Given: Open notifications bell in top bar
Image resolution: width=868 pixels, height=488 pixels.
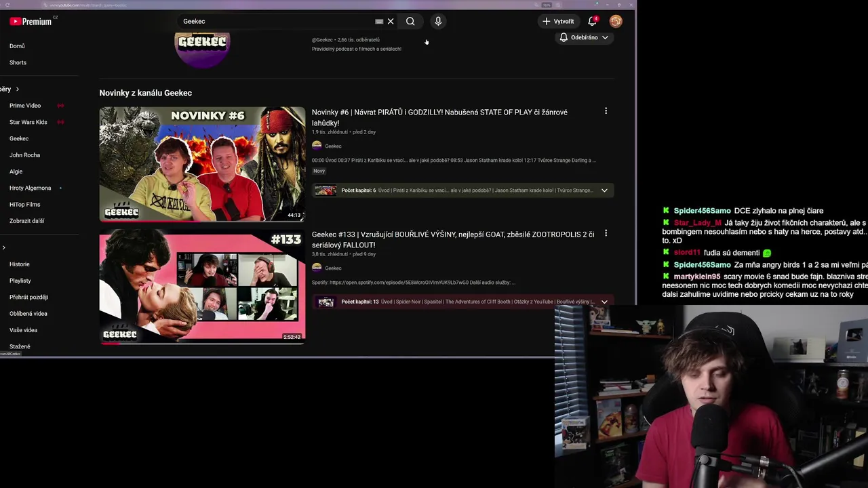Looking at the screenshot, I should (592, 21).
